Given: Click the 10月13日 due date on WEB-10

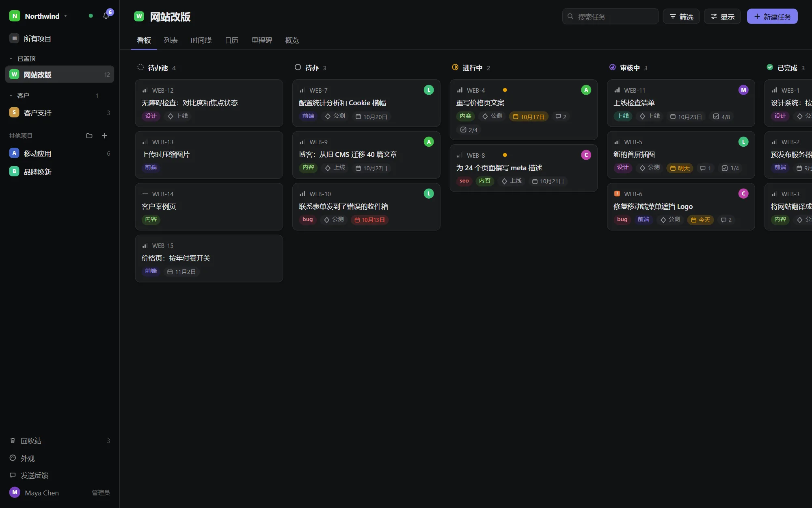Looking at the screenshot, I should [x=369, y=220].
